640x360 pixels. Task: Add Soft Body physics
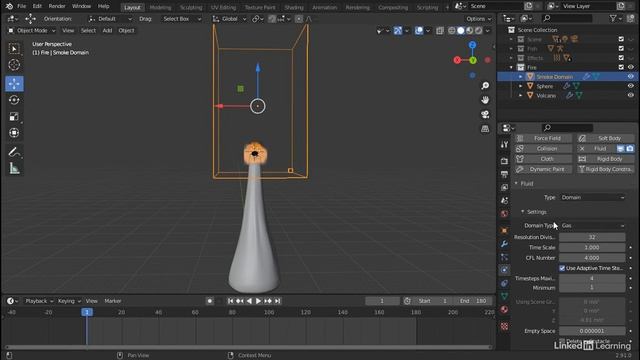pos(606,138)
